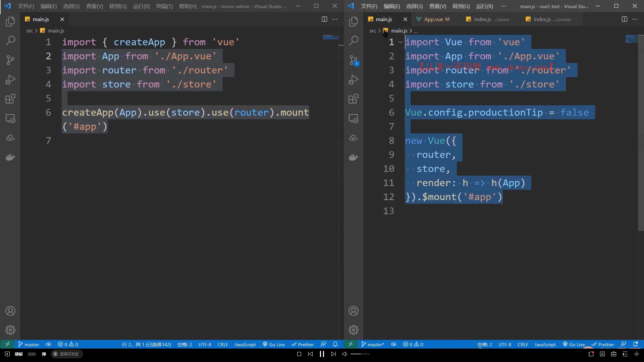Split editor right in imooc-admin window
Screen dimensions: 644x362
coord(324,19)
